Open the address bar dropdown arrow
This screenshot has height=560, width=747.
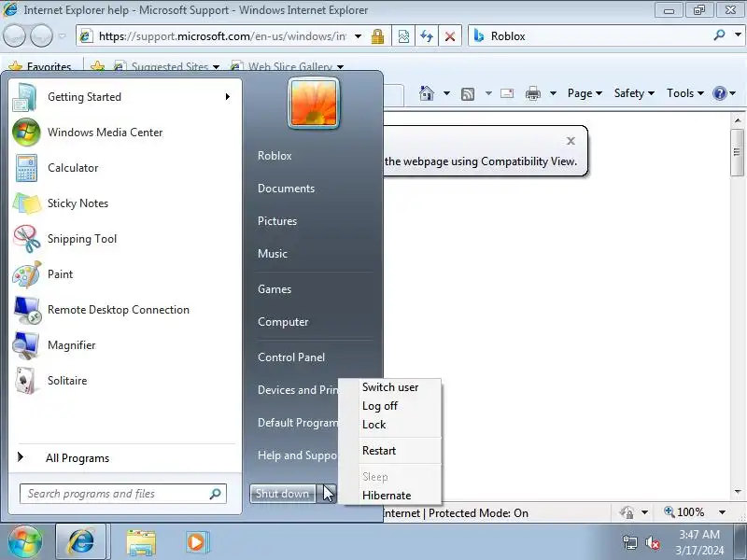[359, 36]
